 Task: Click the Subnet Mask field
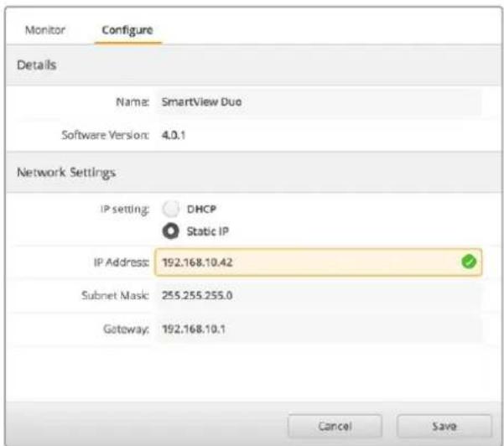(318, 295)
